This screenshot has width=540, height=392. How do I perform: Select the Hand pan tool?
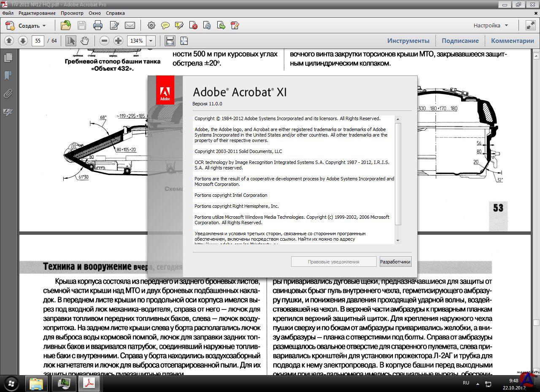click(x=85, y=41)
